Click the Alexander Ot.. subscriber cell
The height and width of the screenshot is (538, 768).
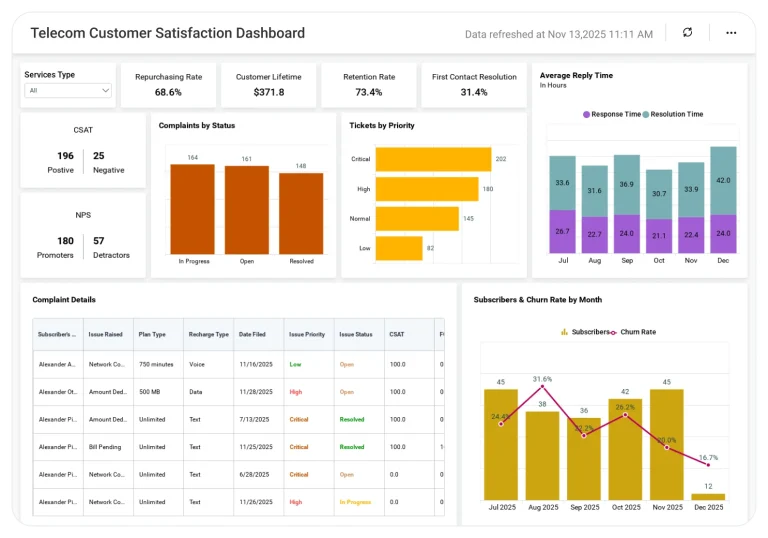pos(58,392)
